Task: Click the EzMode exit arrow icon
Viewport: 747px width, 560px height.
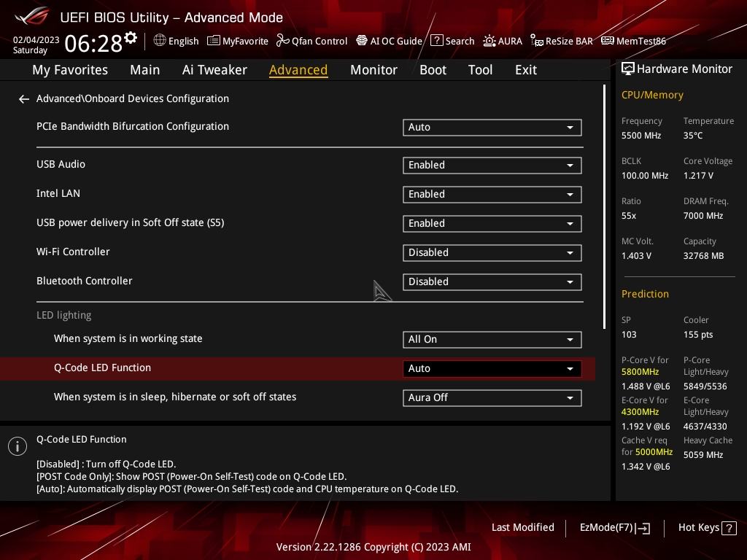Action: tap(643, 528)
